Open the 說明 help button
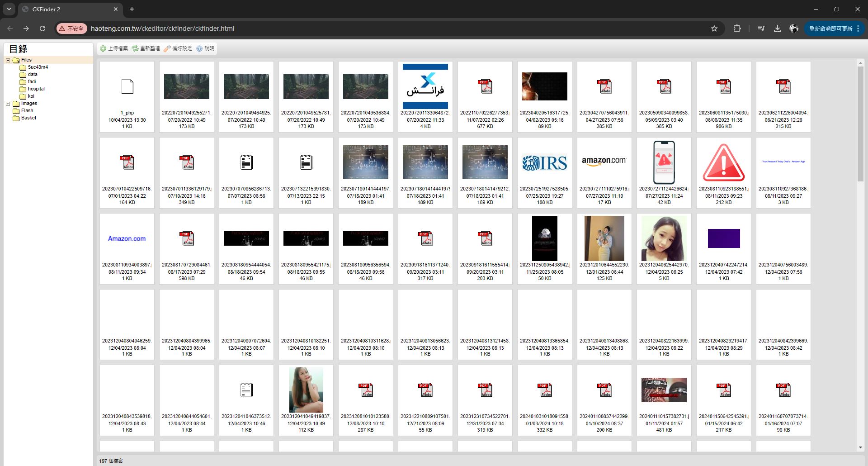 tap(205, 48)
